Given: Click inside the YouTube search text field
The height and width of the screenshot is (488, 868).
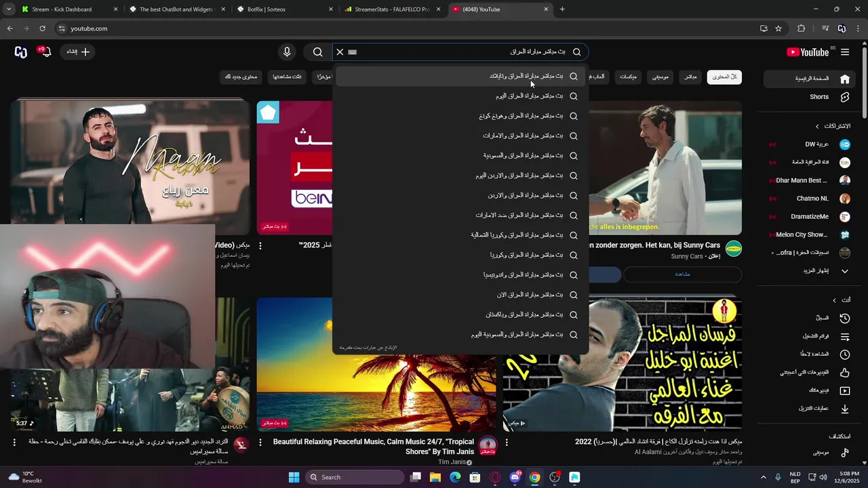Looking at the screenshot, I should (461, 52).
